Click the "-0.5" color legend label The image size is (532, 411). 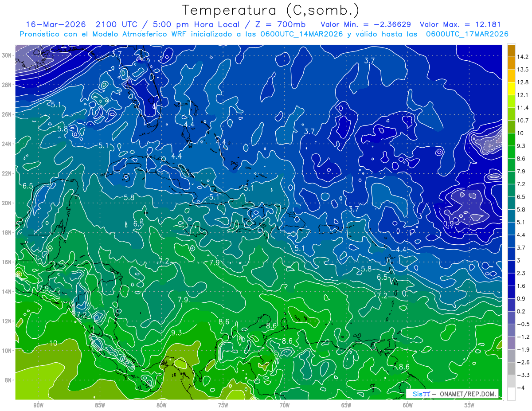tap(522, 324)
